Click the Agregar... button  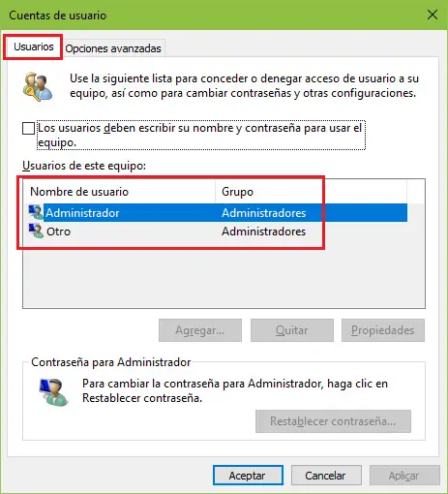(200, 330)
